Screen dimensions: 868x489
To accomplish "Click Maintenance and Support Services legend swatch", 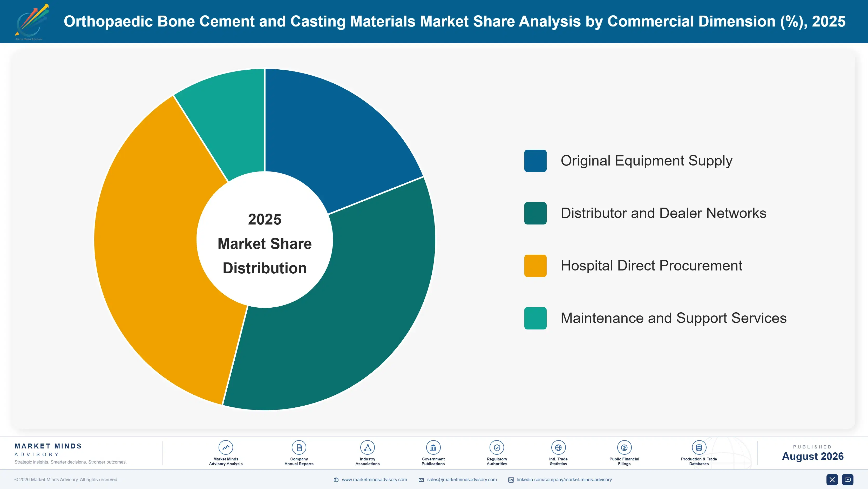I will [535, 318].
